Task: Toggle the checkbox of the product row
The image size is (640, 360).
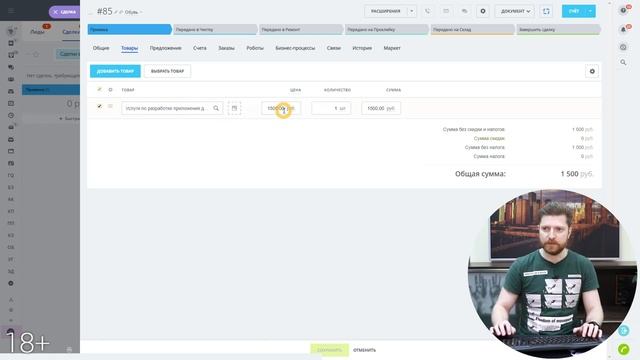Action: (x=99, y=106)
